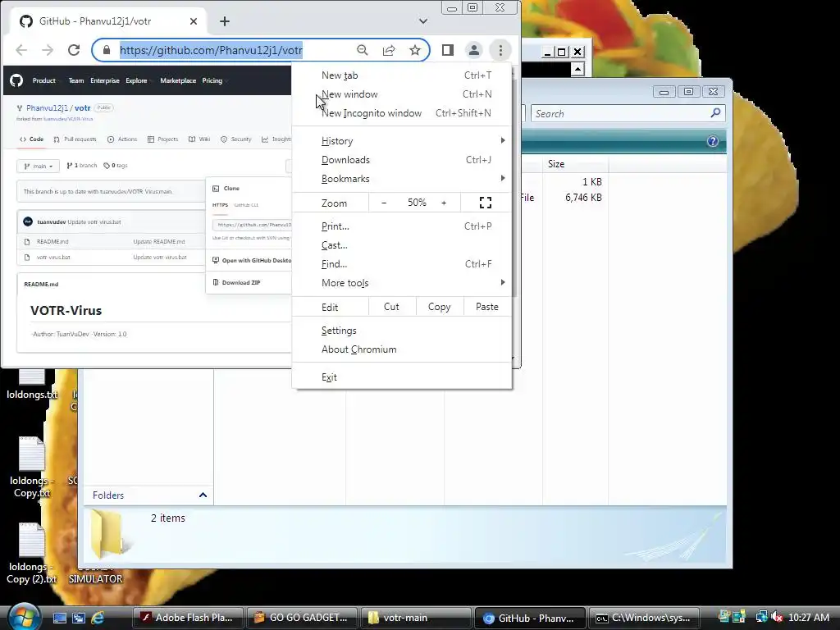
Task: Expand the Bookmarks submenu
Action: coord(402,178)
